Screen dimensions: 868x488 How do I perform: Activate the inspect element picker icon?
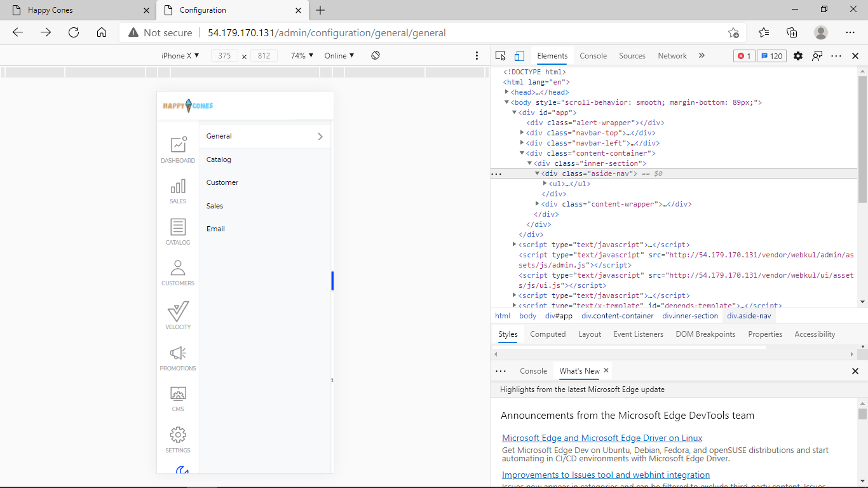[x=501, y=56]
